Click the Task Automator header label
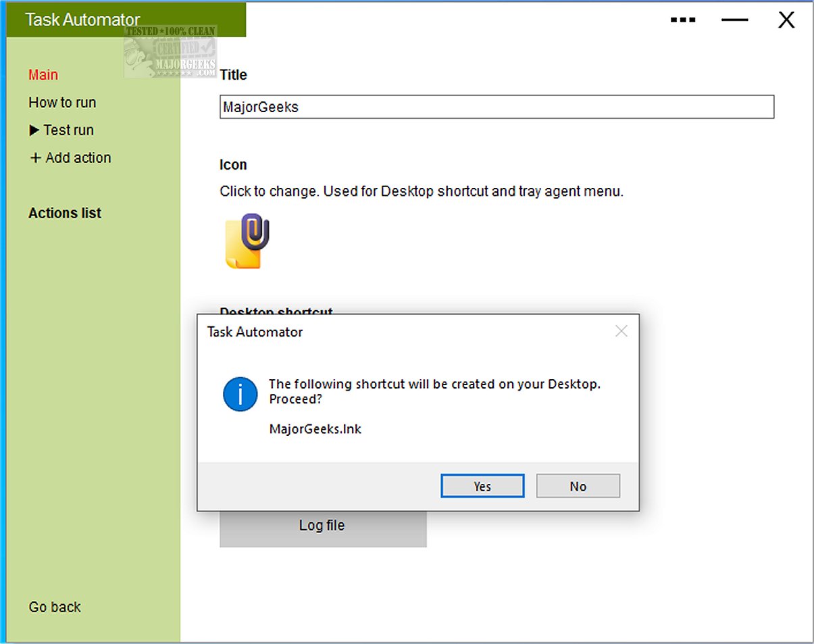814x644 pixels. 82,20
